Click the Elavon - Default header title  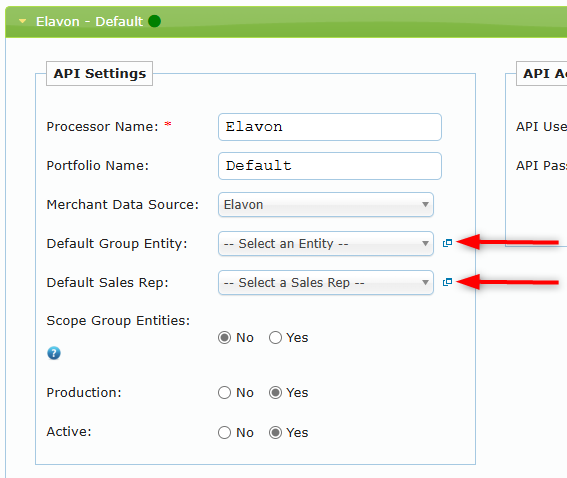coord(89,22)
